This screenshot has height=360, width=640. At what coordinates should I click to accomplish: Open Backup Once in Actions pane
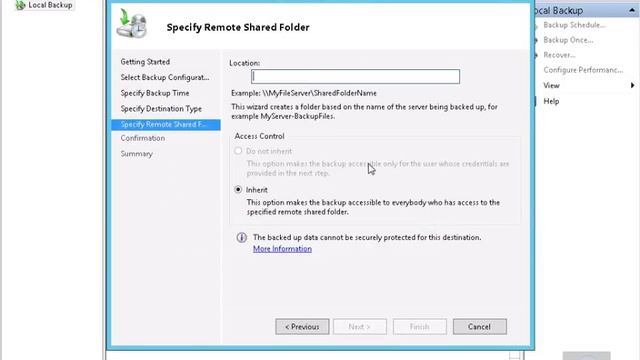click(568, 40)
